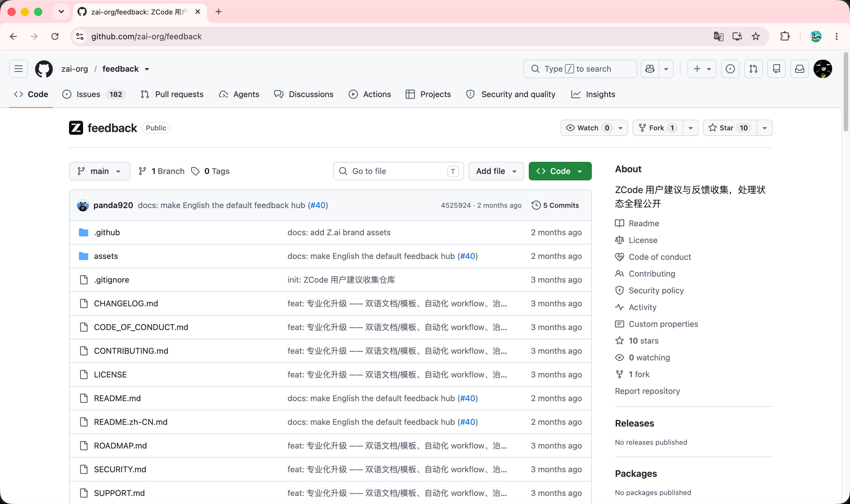Open the GitHub global navigation hamburger menu
Viewport: 850px width, 504px height.
(18, 69)
